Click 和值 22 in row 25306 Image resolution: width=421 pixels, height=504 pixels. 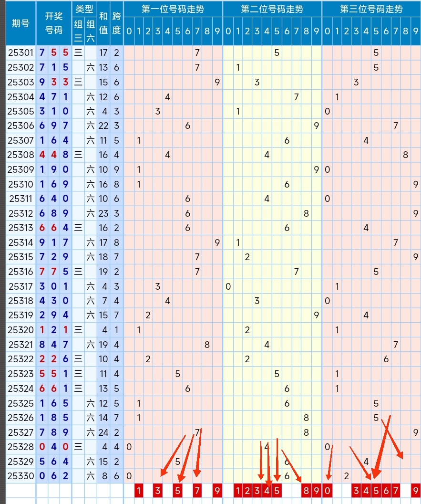pyautogui.click(x=103, y=126)
